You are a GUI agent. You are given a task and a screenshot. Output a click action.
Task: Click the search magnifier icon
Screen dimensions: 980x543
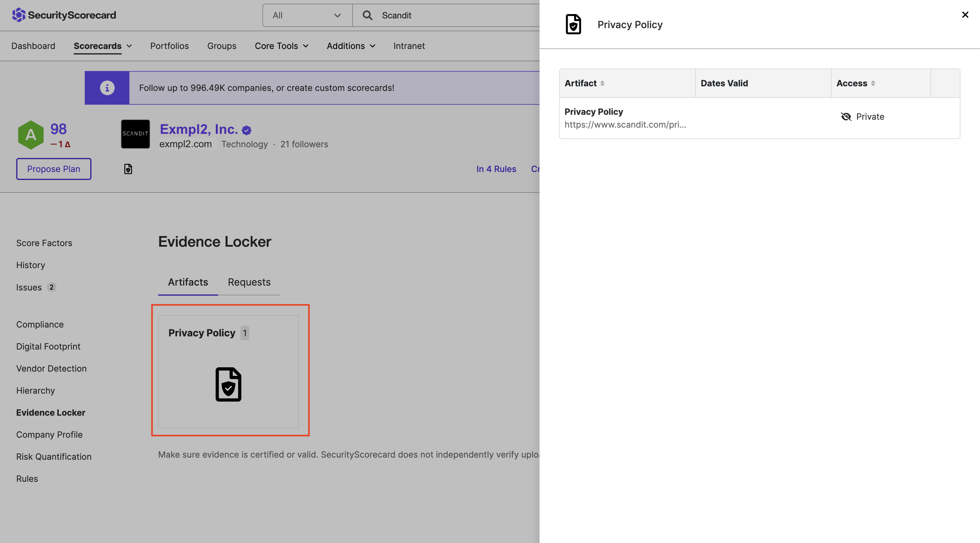coord(367,15)
